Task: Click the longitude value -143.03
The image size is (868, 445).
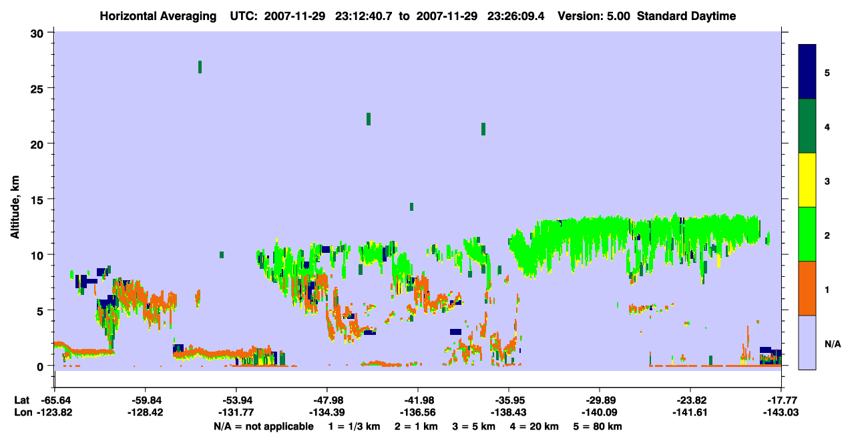Action: click(x=781, y=412)
